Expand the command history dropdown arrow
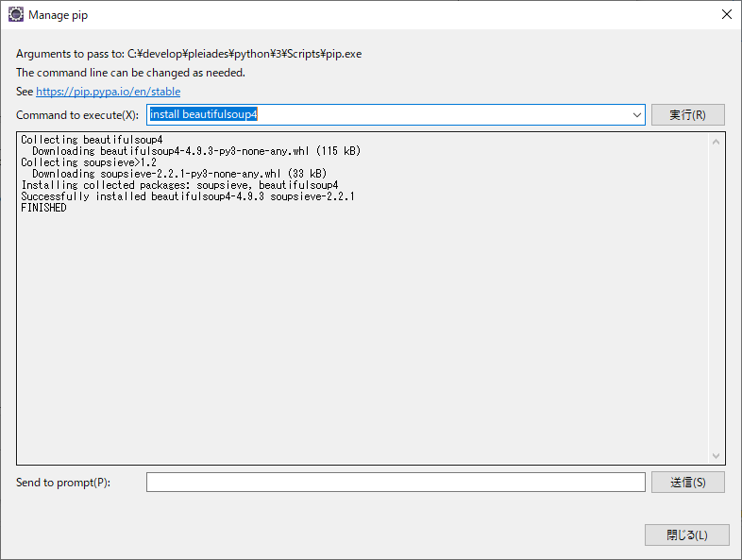This screenshot has width=742, height=560. 637,115
